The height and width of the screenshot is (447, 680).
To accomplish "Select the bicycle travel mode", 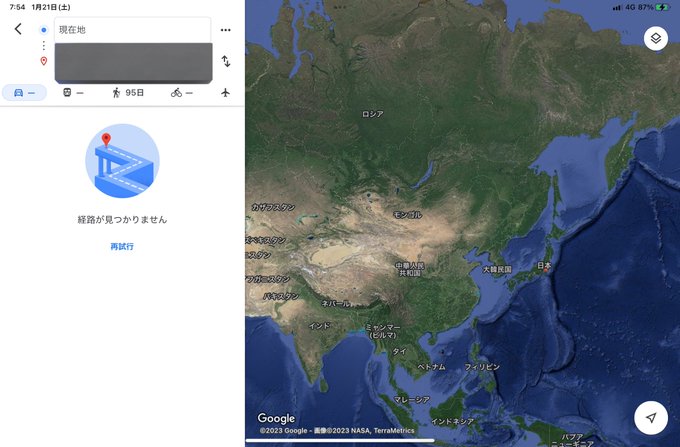I will pos(182,92).
